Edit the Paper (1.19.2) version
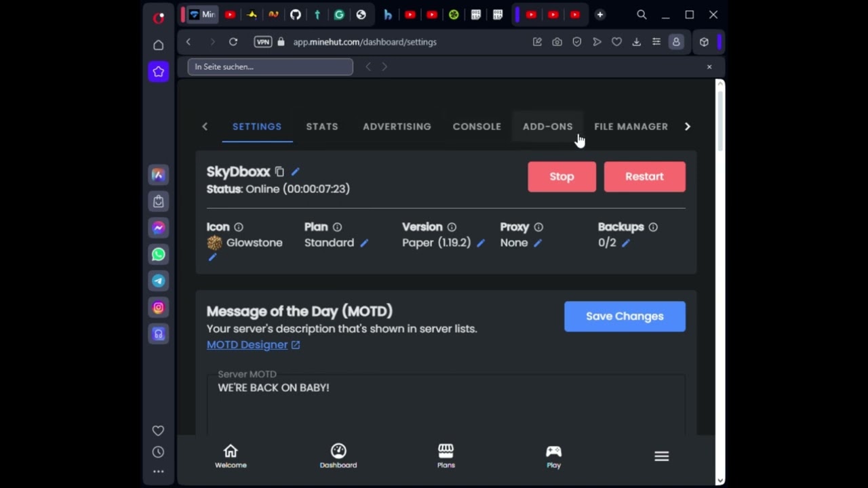 pyautogui.click(x=481, y=243)
